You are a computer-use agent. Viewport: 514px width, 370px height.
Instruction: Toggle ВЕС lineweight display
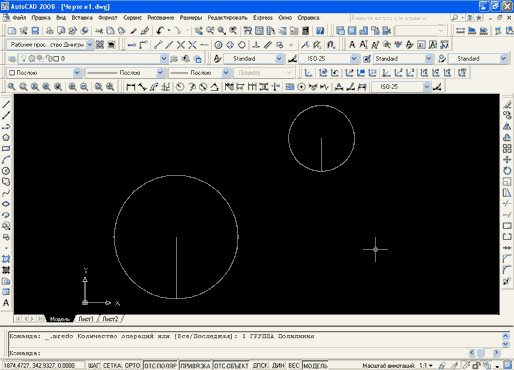294,366
